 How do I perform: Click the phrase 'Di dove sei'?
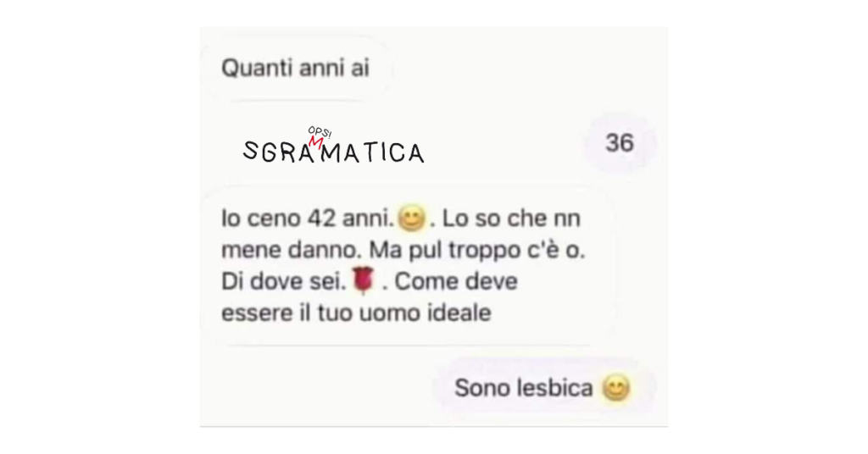(x=283, y=281)
